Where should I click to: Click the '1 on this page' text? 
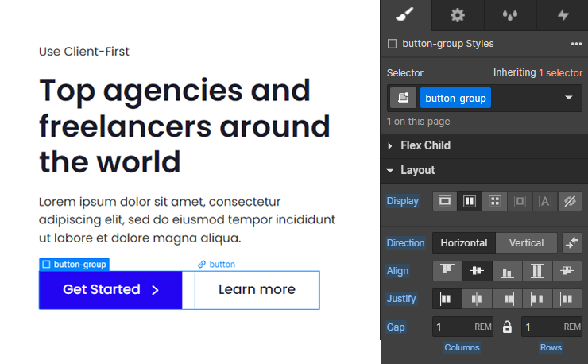tap(418, 122)
